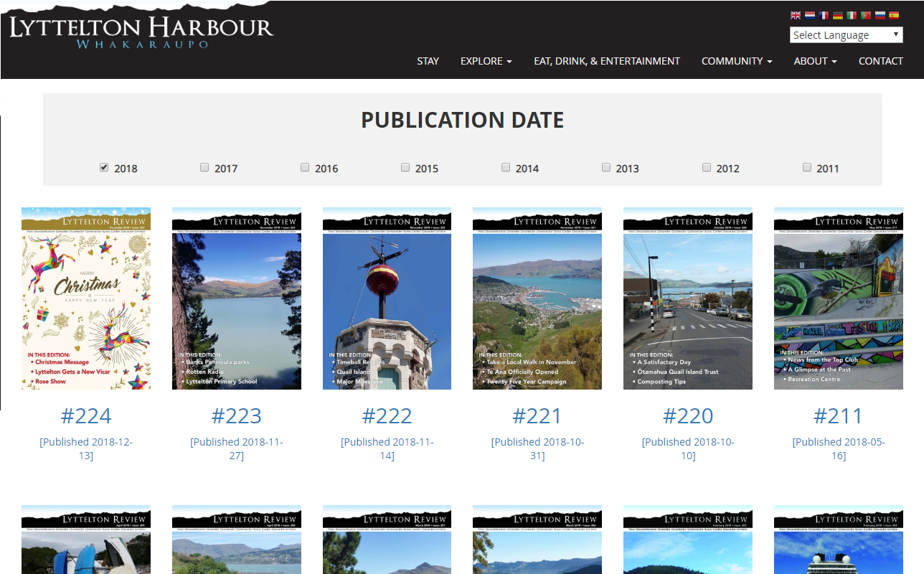Choose the French flag translation icon

[x=824, y=15]
